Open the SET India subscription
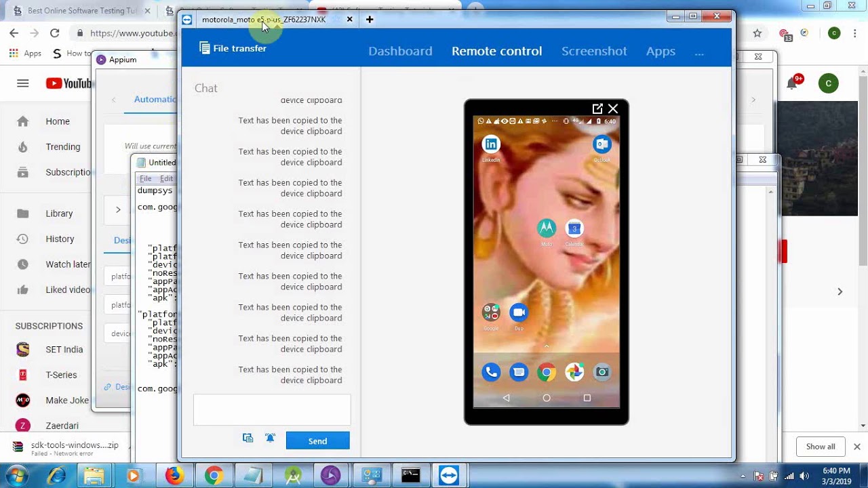Viewport: 868px width, 488px height. pos(50,350)
